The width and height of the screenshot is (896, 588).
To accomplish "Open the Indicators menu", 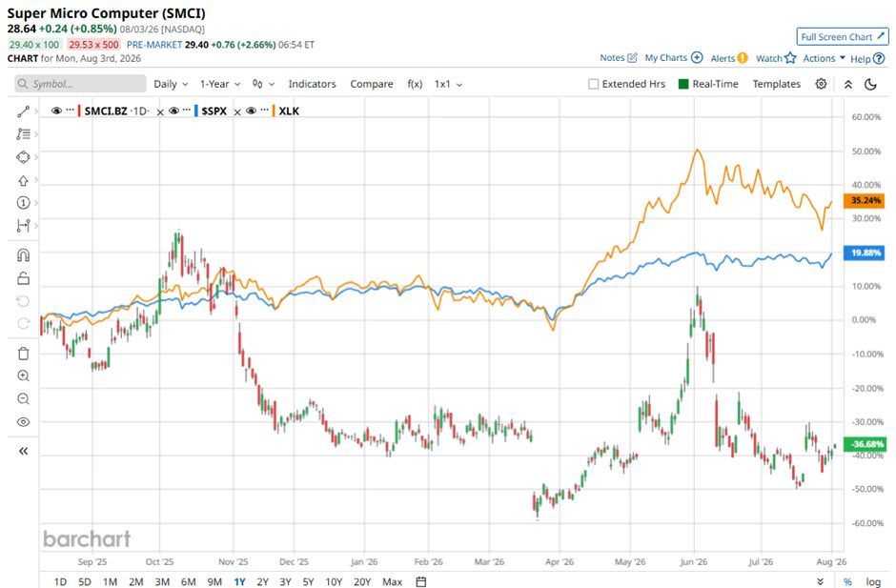I will pos(312,84).
